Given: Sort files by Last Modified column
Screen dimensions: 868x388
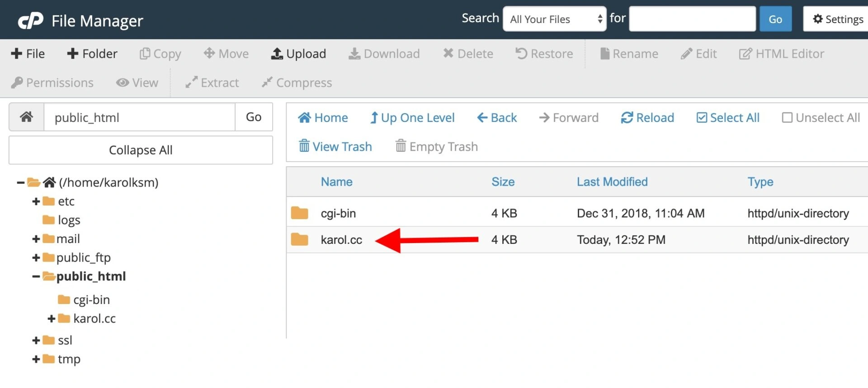Looking at the screenshot, I should point(612,182).
